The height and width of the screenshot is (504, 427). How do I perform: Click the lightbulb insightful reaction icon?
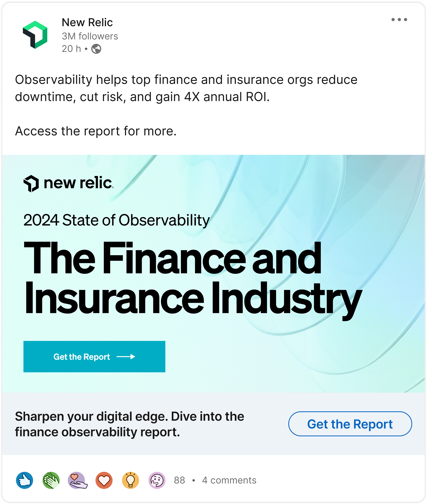pyautogui.click(x=131, y=480)
